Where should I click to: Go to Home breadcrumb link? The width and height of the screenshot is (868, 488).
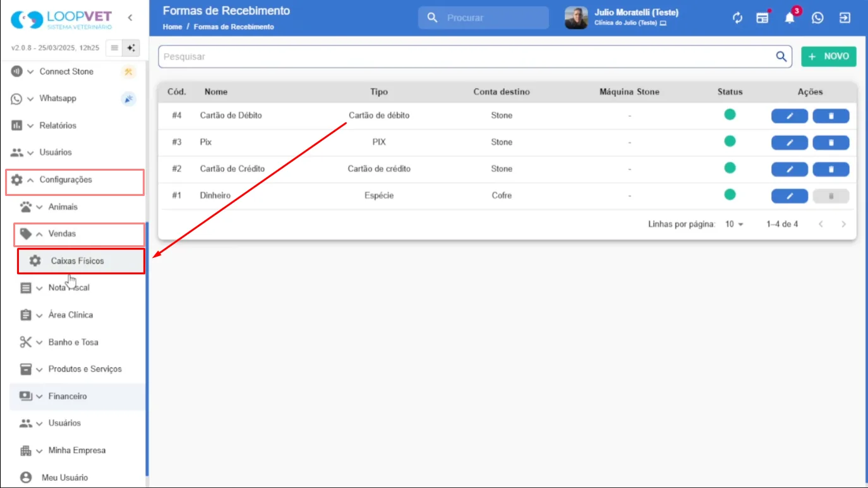click(x=172, y=27)
